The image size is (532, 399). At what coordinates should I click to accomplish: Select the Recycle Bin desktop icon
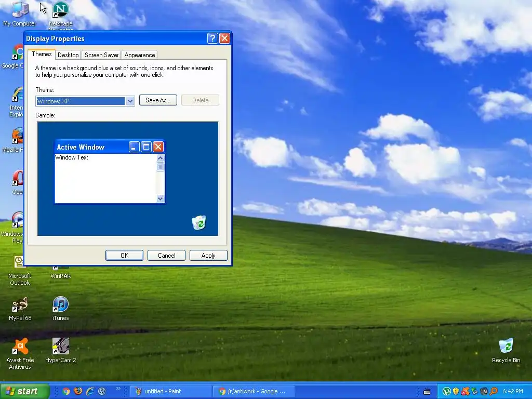[506, 351]
